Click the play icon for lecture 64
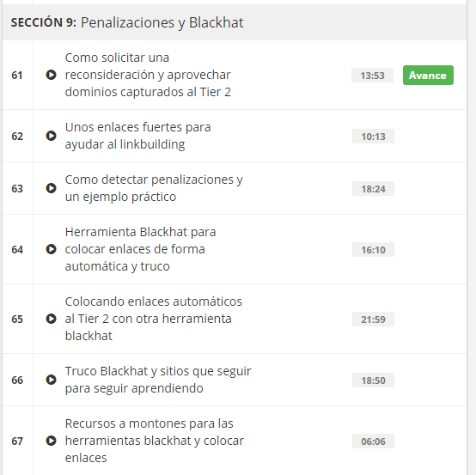 pyautogui.click(x=51, y=249)
